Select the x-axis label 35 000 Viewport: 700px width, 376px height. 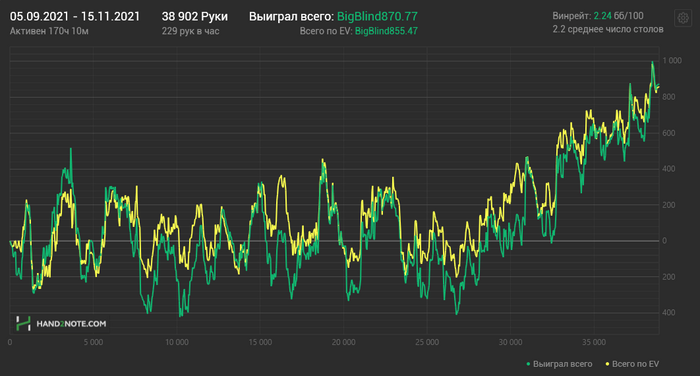594,343
